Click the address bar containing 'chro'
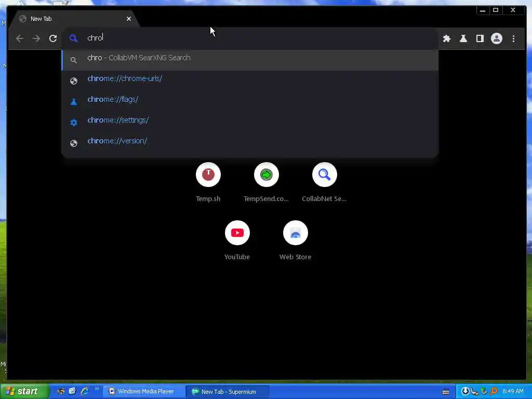 click(249, 38)
